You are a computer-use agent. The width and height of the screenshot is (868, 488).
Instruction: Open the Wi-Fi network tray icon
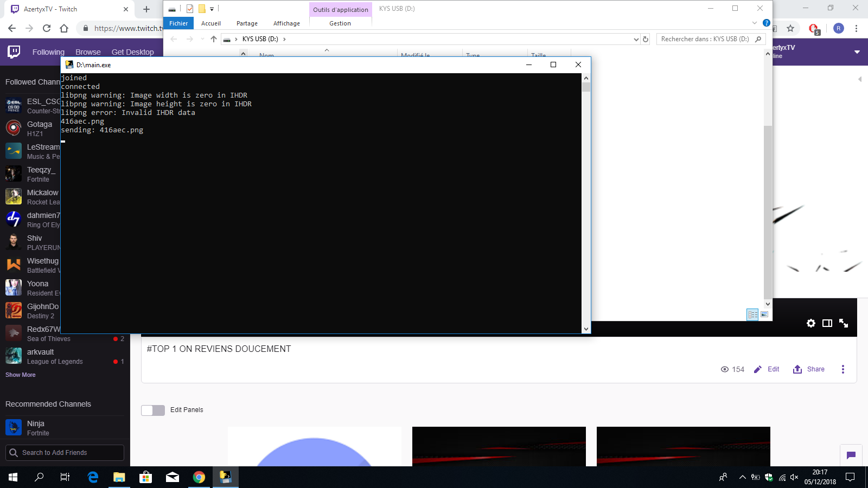(x=782, y=477)
